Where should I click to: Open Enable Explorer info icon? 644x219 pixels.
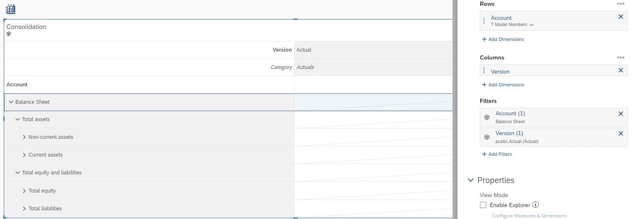click(536, 205)
